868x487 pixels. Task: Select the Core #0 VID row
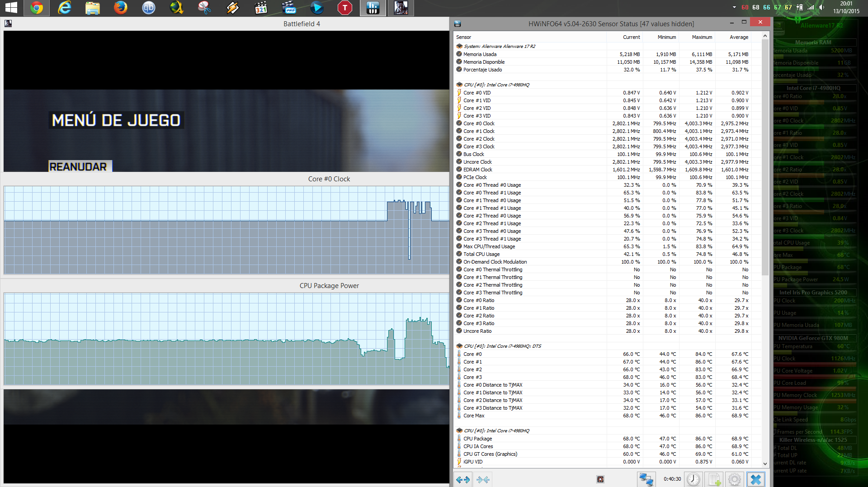(x=608, y=93)
